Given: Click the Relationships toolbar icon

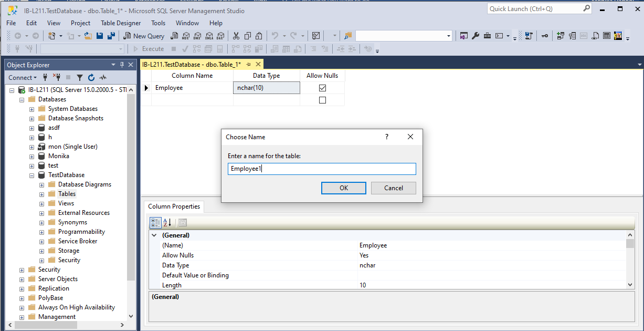Looking at the screenshot, I should click(x=561, y=36).
